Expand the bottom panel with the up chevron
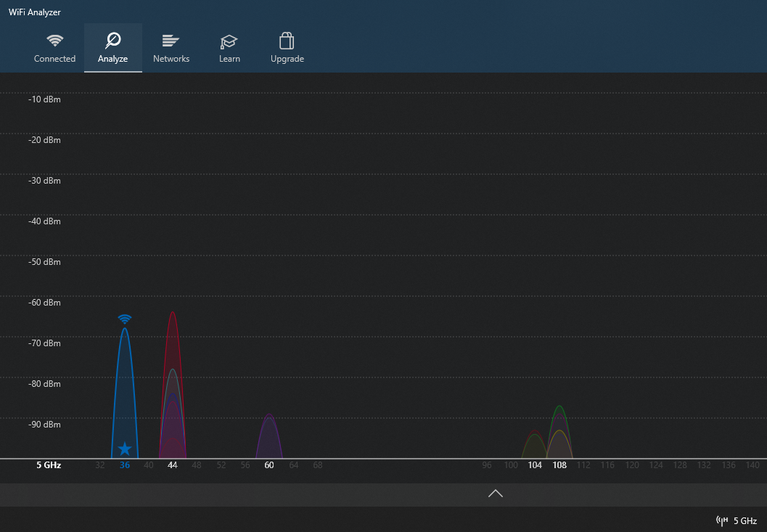Viewport: 767px width, 532px height. pyautogui.click(x=496, y=494)
